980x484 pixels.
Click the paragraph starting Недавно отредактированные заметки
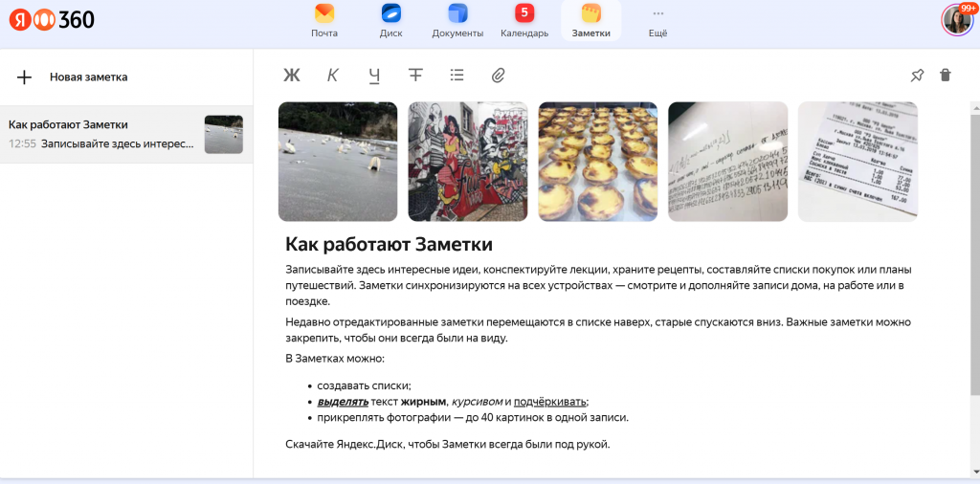pos(598,330)
